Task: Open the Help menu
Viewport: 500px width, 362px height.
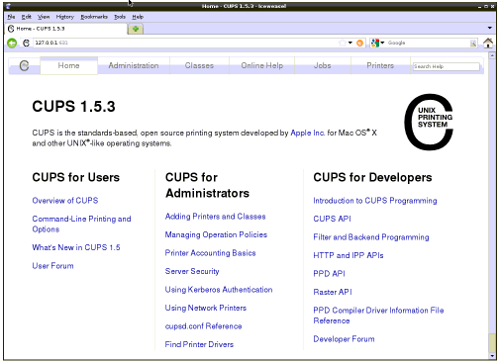Action: click(x=138, y=17)
